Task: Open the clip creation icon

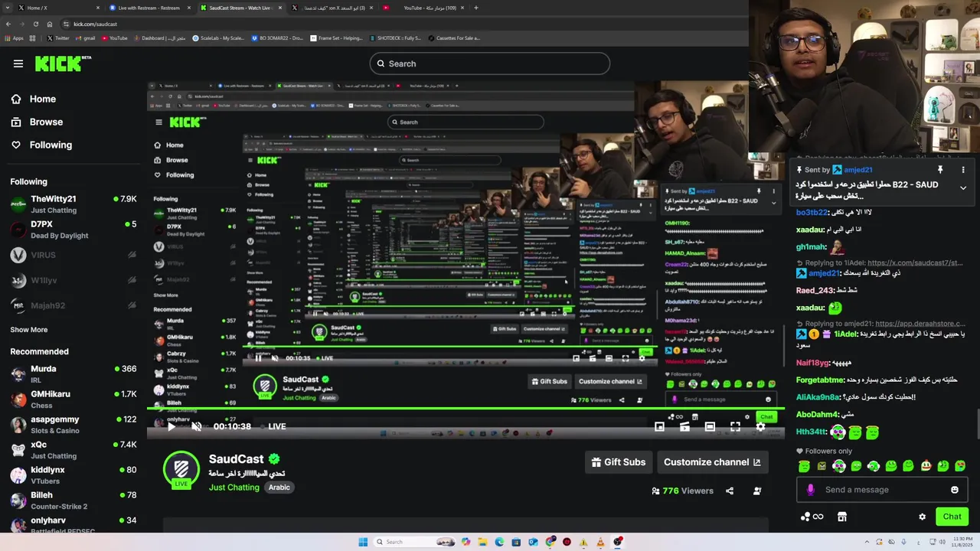Action: [684, 426]
